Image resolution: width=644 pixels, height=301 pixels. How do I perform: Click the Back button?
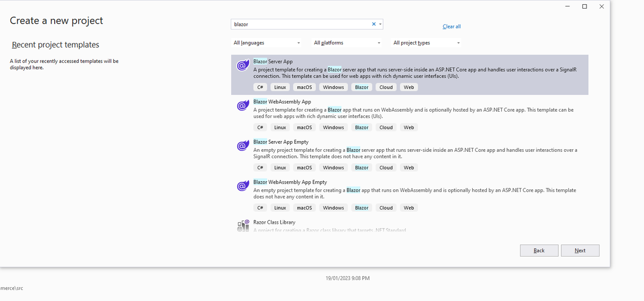click(539, 251)
